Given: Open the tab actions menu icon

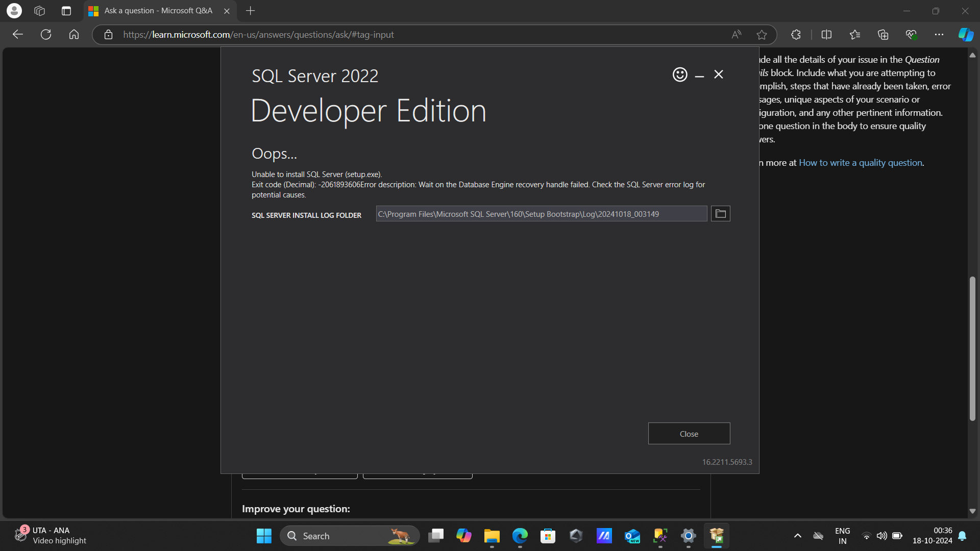Looking at the screenshot, I should coord(66,11).
